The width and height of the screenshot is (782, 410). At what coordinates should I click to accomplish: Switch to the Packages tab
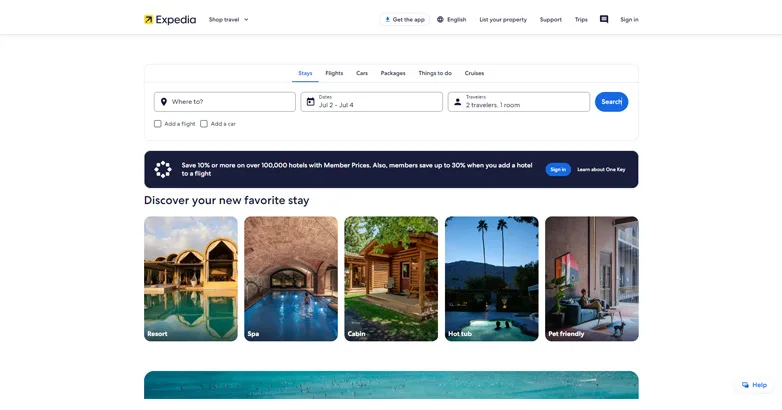point(393,73)
